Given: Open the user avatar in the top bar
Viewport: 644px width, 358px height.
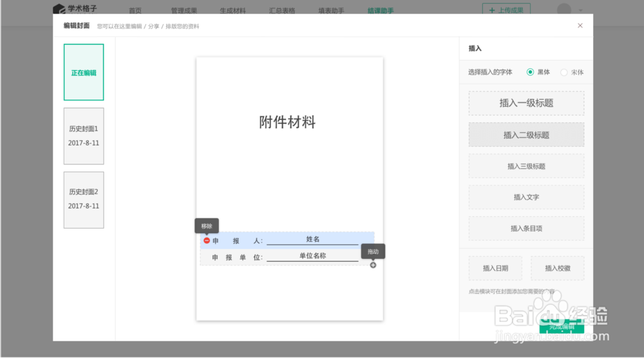Looking at the screenshot, I should click(x=564, y=10).
